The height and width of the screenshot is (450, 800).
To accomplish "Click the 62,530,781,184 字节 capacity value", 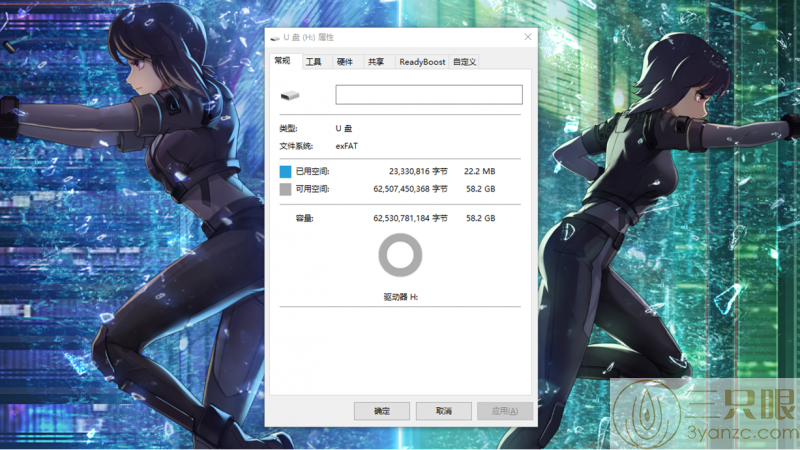I will 410,218.
